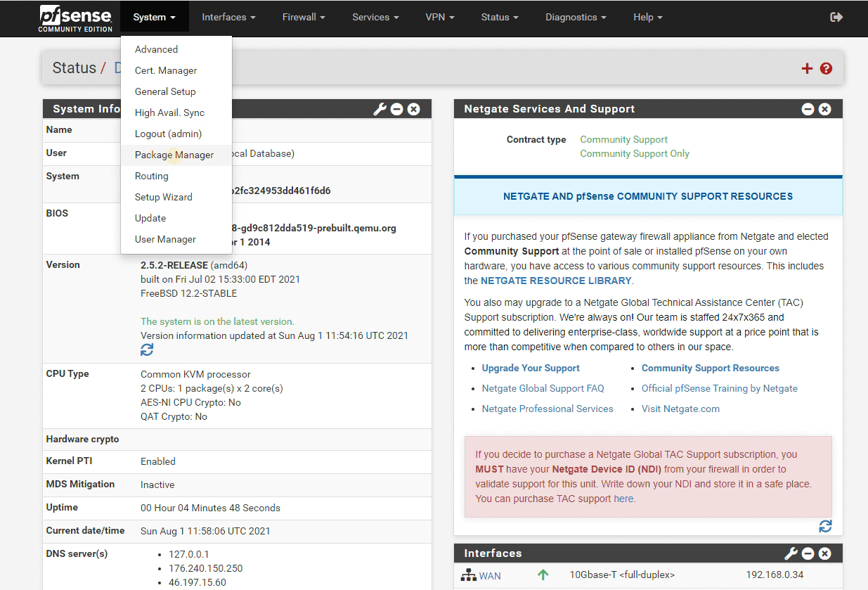
Task: Open Netgate Professional Services link
Action: click(548, 409)
